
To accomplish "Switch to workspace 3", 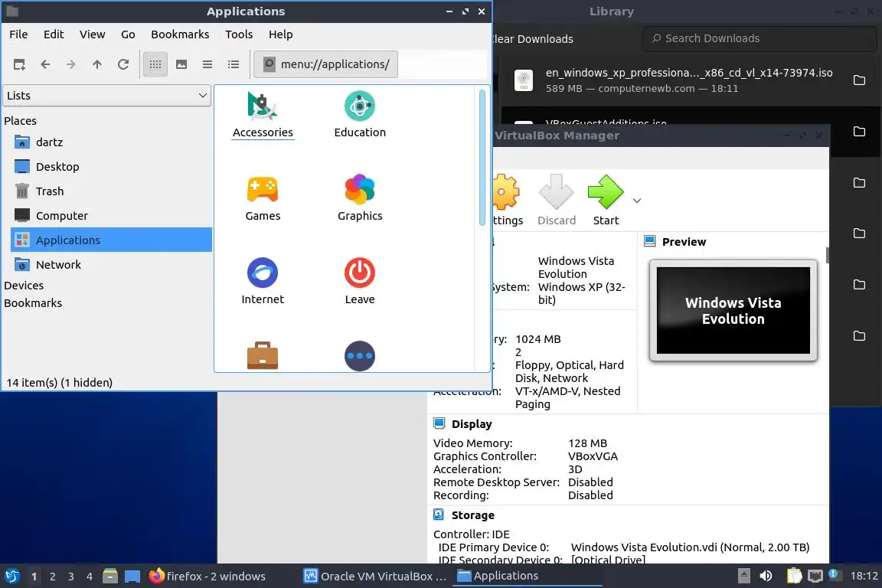I will pyautogui.click(x=71, y=577).
